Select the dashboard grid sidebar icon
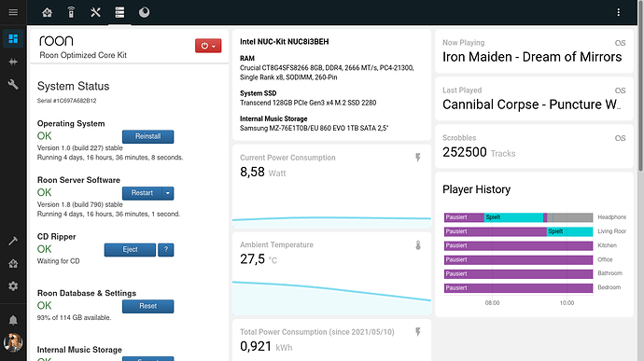Viewport: 644px width, 361px height. 13,38
